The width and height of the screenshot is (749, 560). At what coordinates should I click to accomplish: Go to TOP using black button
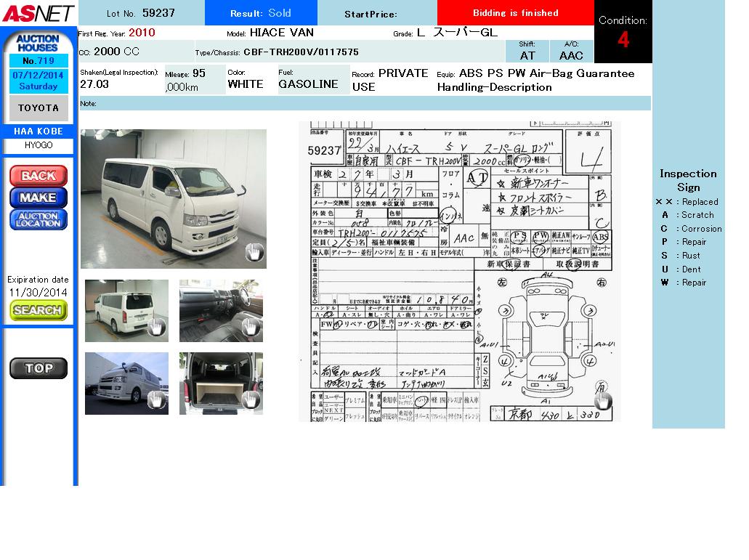39,368
